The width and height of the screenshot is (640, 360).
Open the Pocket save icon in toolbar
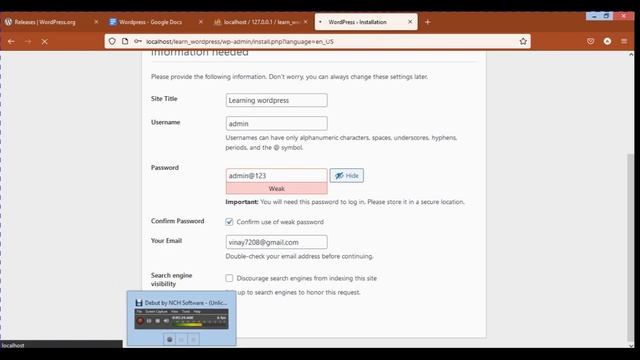[x=591, y=41]
